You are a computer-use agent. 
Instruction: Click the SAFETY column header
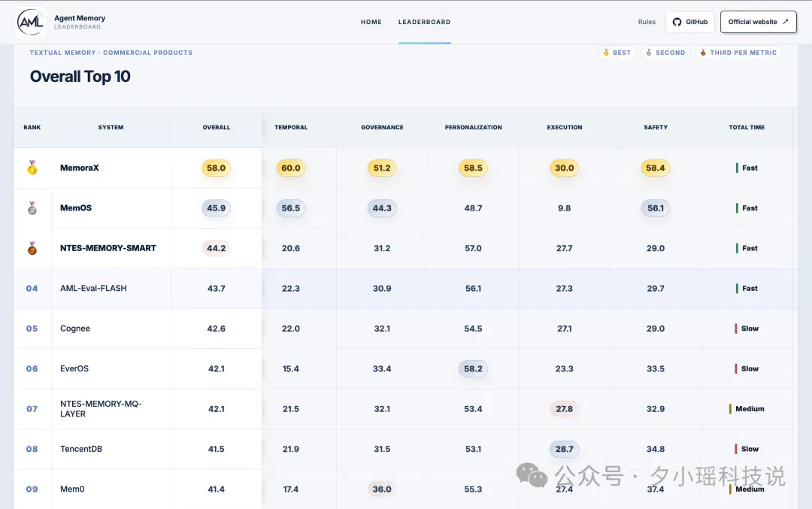click(656, 127)
